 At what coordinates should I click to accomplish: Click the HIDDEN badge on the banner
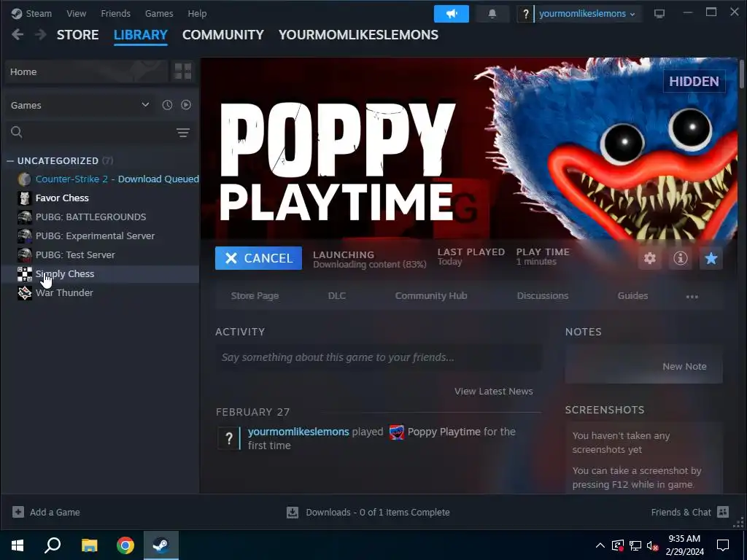[x=694, y=82]
